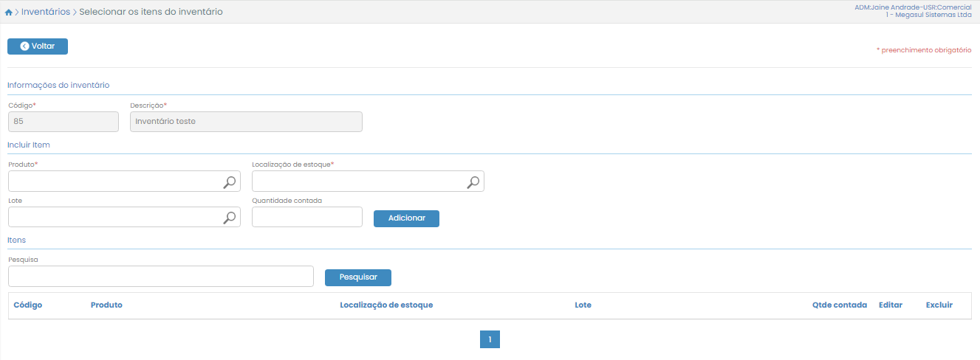This screenshot has height=360, width=980.
Task: Select page 1 in pagination
Action: pyautogui.click(x=490, y=339)
